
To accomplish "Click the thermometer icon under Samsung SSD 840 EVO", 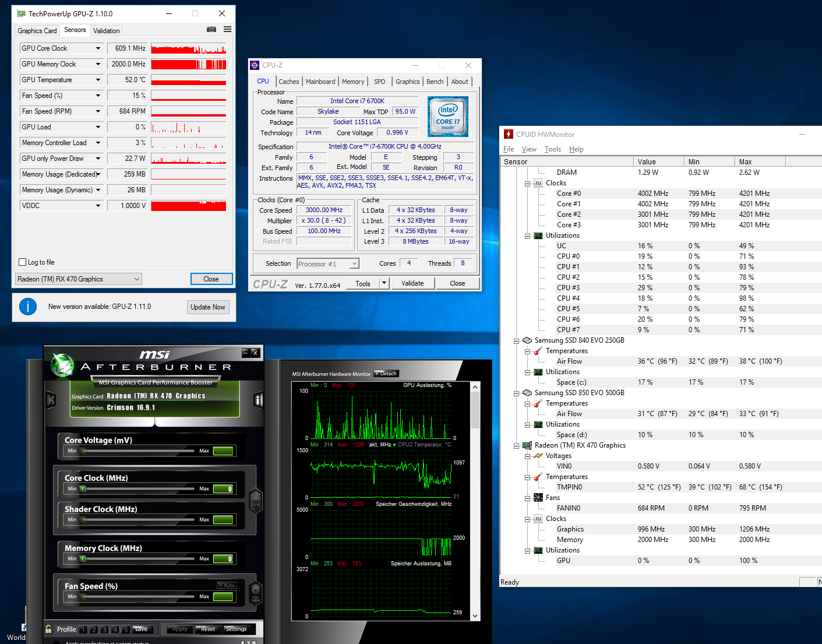I will pyautogui.click(x=538, y=351).
